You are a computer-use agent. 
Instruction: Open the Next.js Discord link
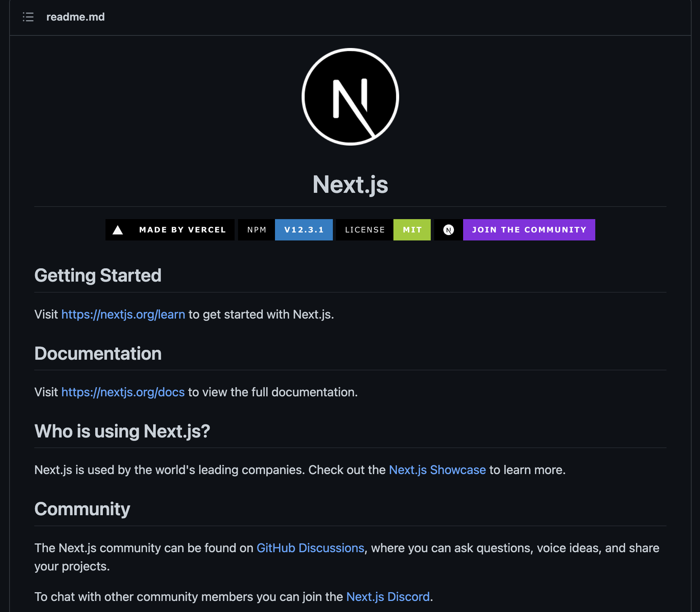pyautogui.click(x=388, y=597)
